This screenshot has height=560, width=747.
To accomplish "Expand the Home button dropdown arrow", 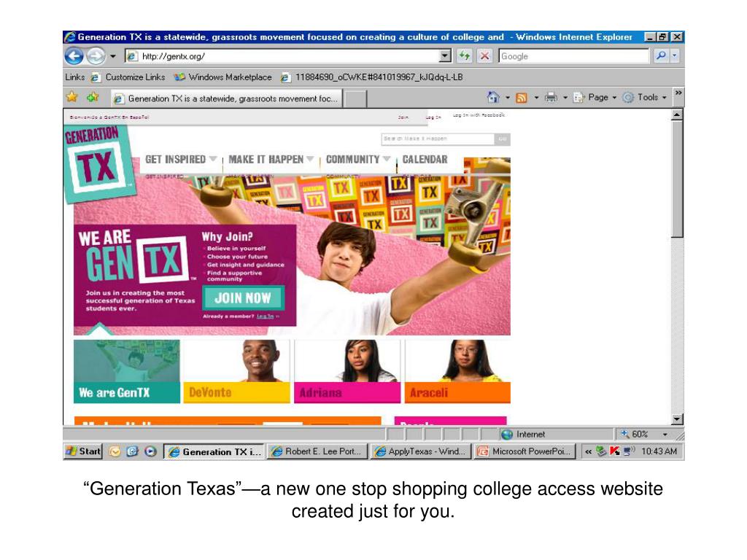I will [508, 98].
